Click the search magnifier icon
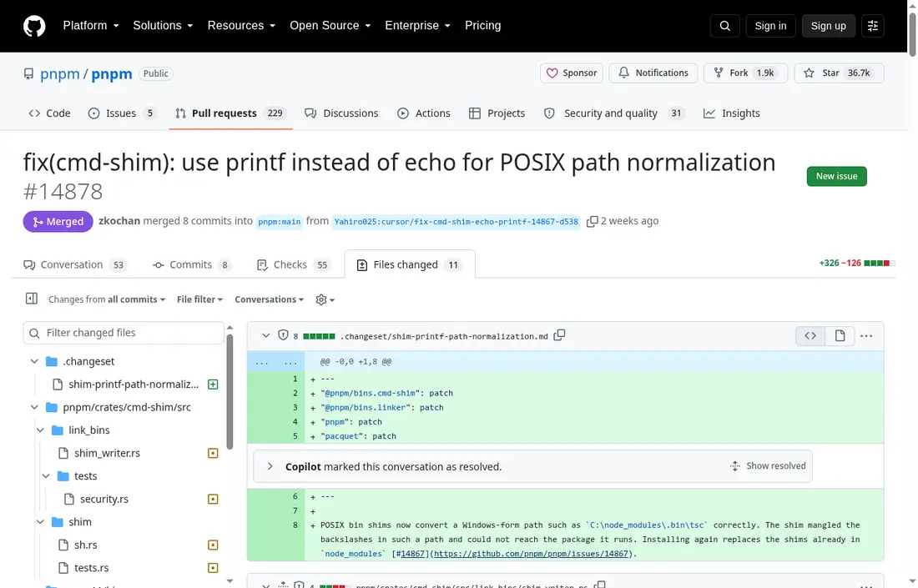 click(x=724, y=26)
